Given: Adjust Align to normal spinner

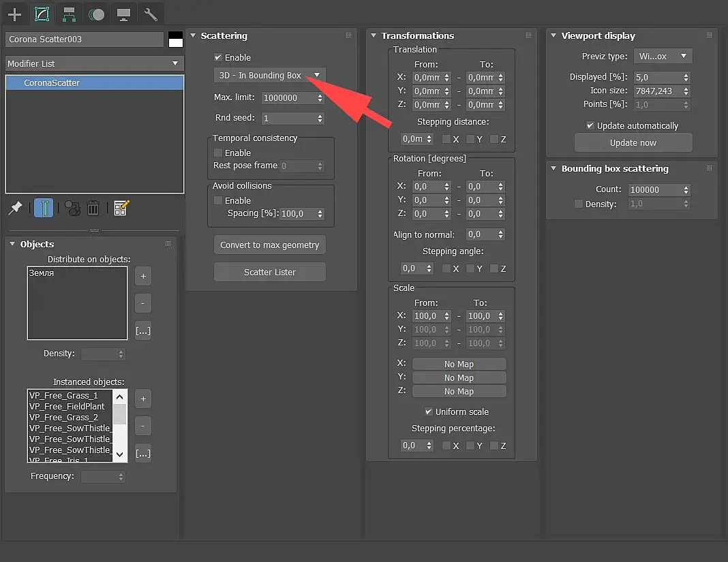Looking at the screenshot, I should (x=500, y=234).
